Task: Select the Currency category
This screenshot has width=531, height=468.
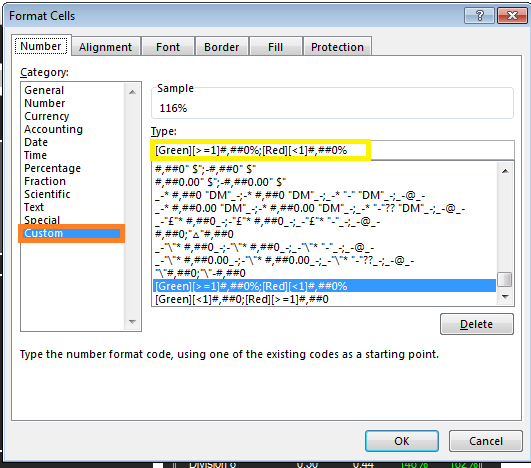Action: coord(47,116)
